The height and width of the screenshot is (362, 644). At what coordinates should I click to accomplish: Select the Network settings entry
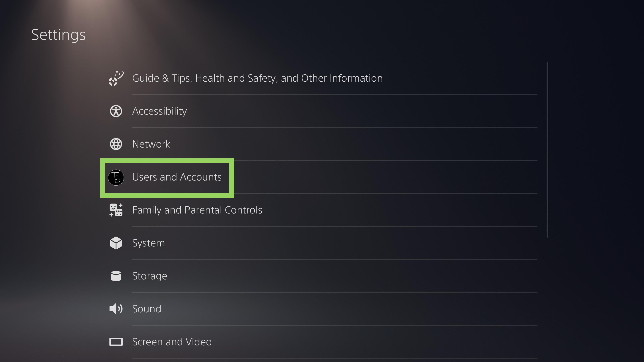151,144
